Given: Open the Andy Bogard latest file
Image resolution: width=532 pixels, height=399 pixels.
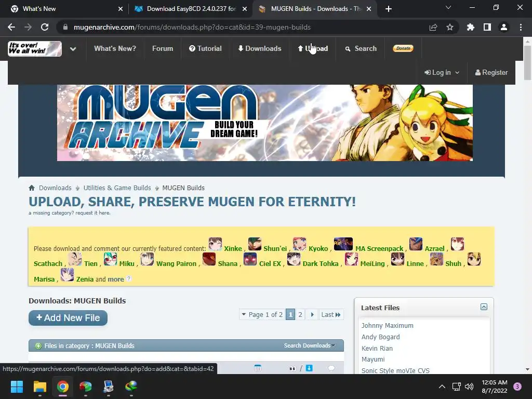Looking at the screenshot, I should tap(380, 337).
